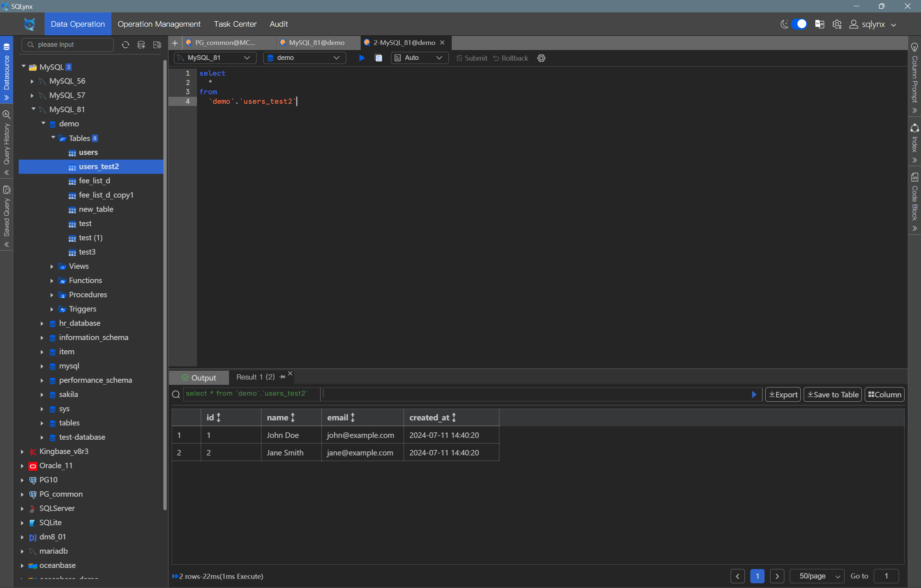Click the new query file icon
The width and height of the screenshot is (921, 588).
coord(157,45)
